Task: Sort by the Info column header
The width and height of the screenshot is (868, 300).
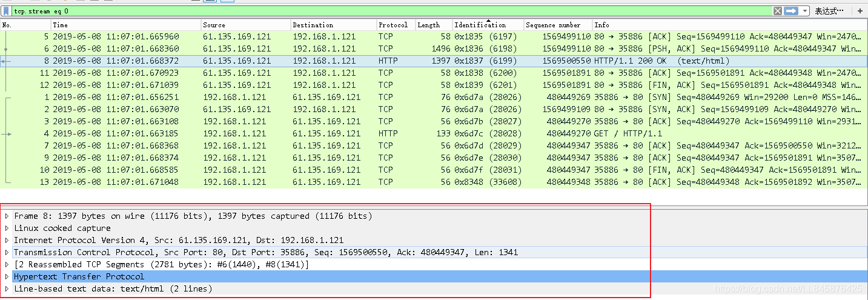Action: pos(729,25)
